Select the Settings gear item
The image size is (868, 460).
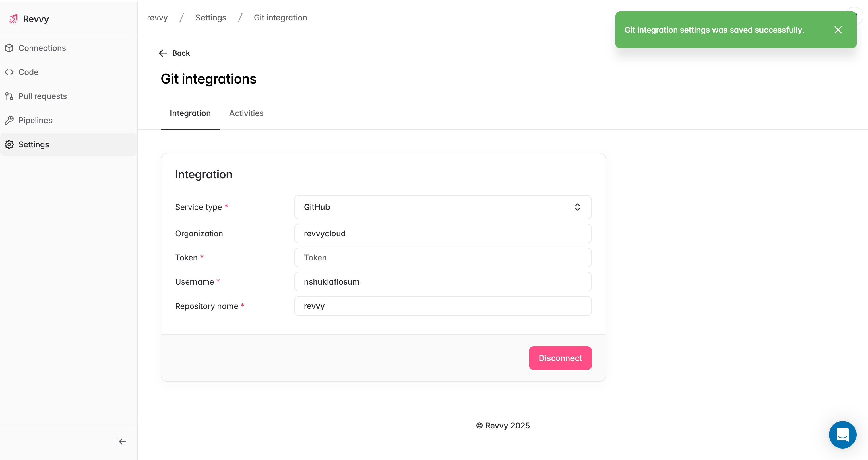[9, 144]
